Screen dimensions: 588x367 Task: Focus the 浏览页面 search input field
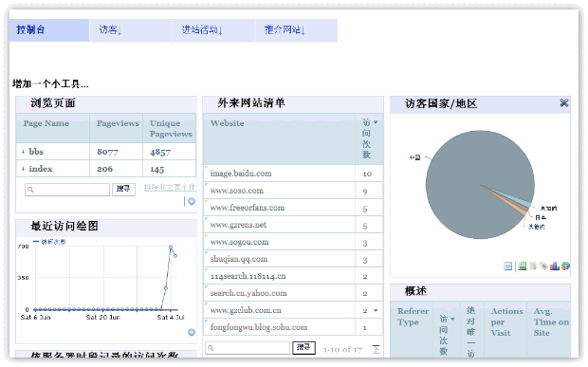click(67, 190)
